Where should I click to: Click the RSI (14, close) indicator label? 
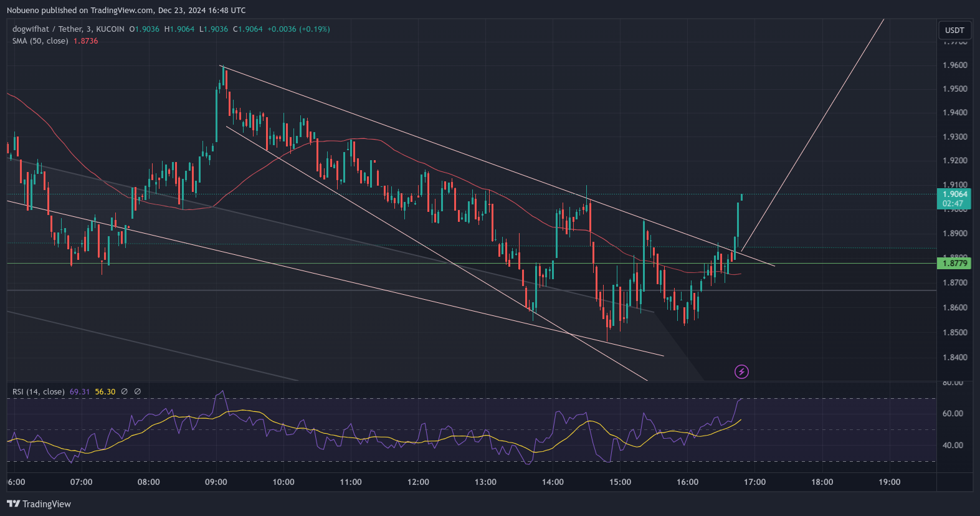point(39,392)
